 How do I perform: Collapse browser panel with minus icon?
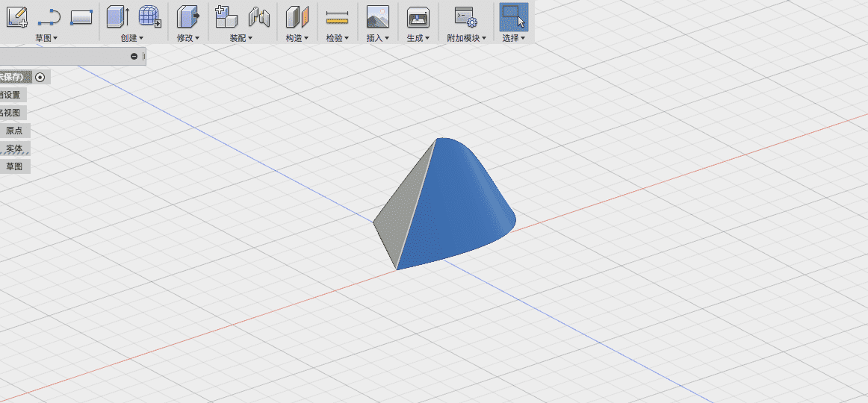coord(134,57)
